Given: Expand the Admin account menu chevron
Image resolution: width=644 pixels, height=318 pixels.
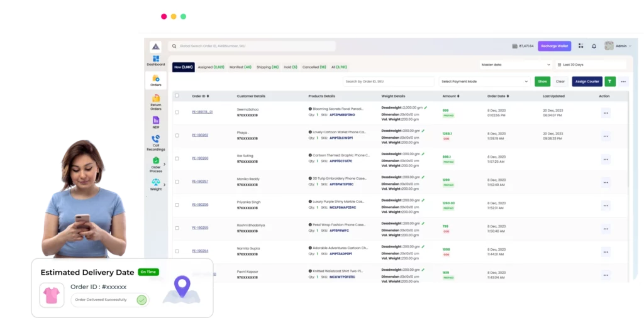Looking at the screenshot, I should click(x=630, y=47).
